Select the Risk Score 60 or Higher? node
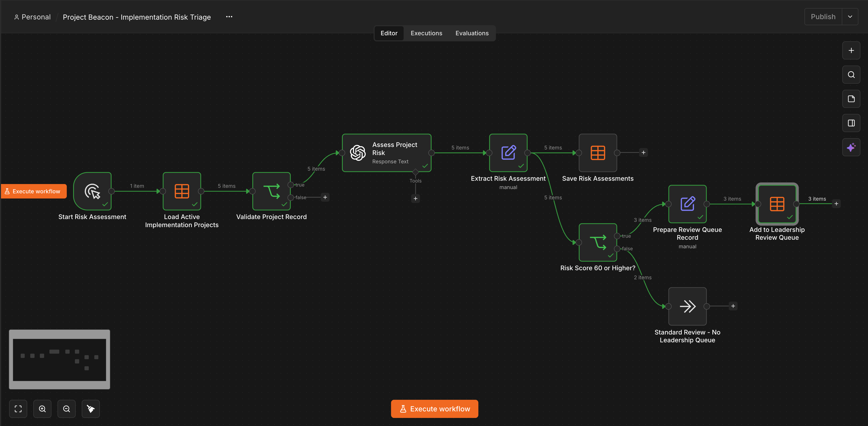 click(598, 242)
